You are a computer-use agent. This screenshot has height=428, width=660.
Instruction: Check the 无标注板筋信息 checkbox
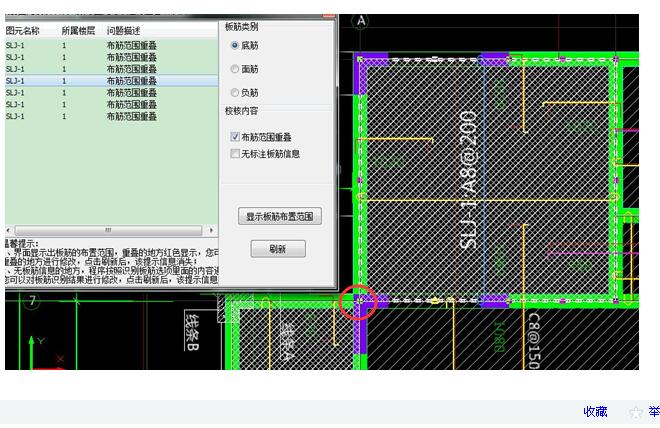tap(235, 154)
